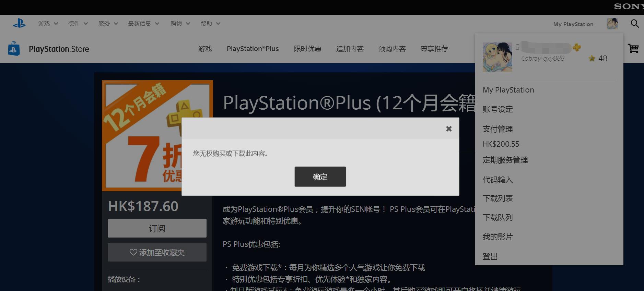This screenshot has width=644, height=291.
Task: Open the shopping cart icon
Action: [633, 48]
